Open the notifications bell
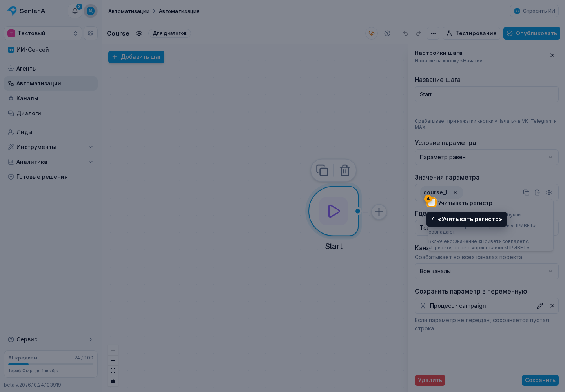The width and height of the screenshot is (565, 392). (75, 11)
